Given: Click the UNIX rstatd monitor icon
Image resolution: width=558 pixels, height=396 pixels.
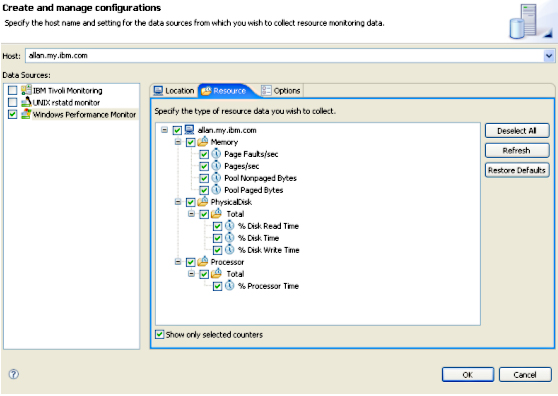Looking at the screenshot, I should (x=26, y=102).
